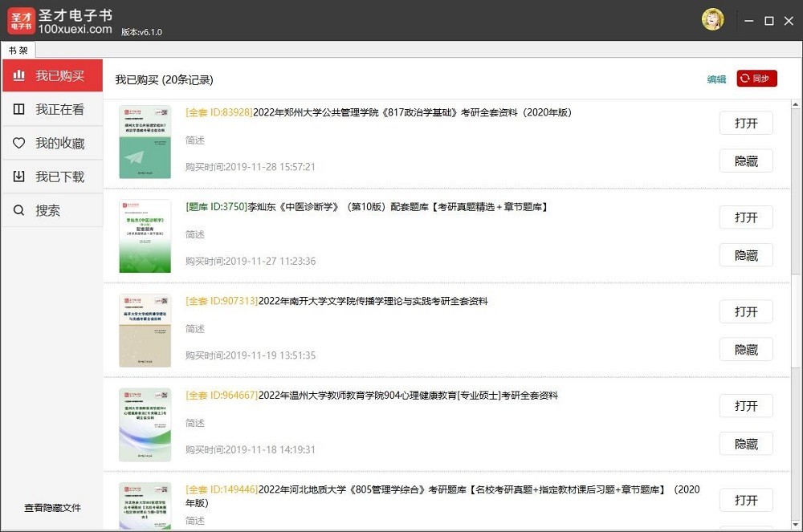The height and width of the screenshot is (532, 803).
Task: Open 我已购买 in the sidebar
Action: click(x=59, y=76)
